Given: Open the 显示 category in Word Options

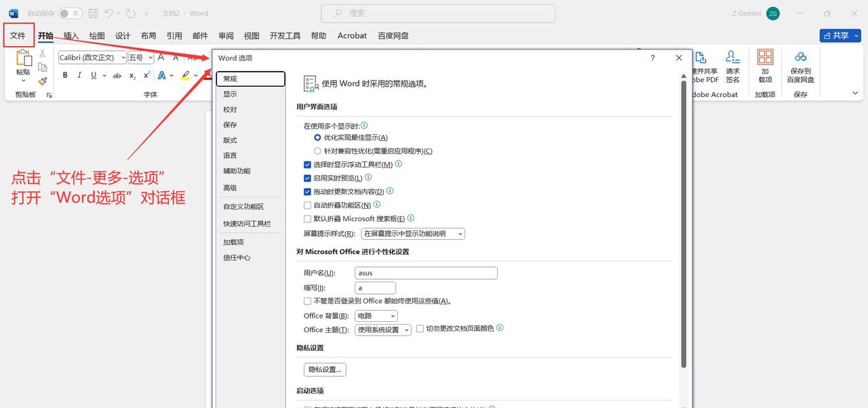Looking at the screenshot, I should click(x=250, y=94).
